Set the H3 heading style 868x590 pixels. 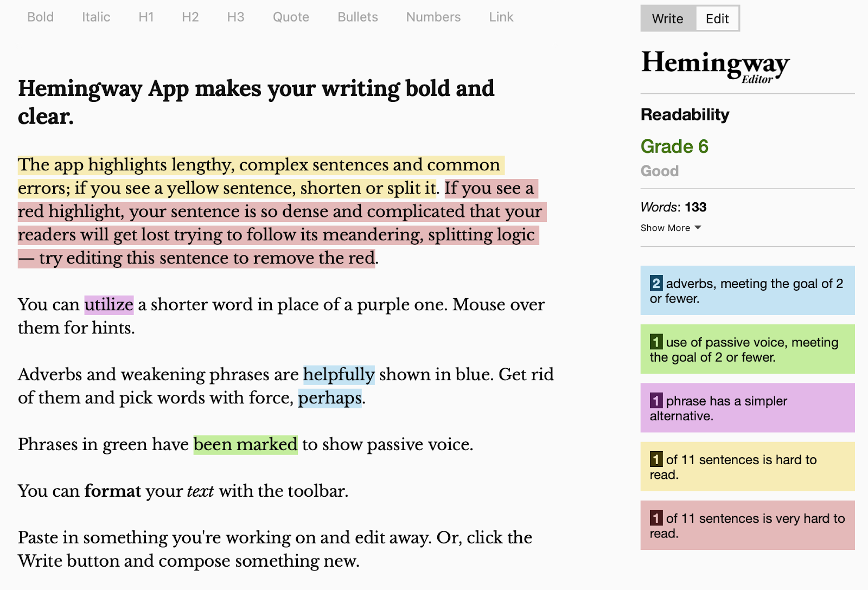235,17
